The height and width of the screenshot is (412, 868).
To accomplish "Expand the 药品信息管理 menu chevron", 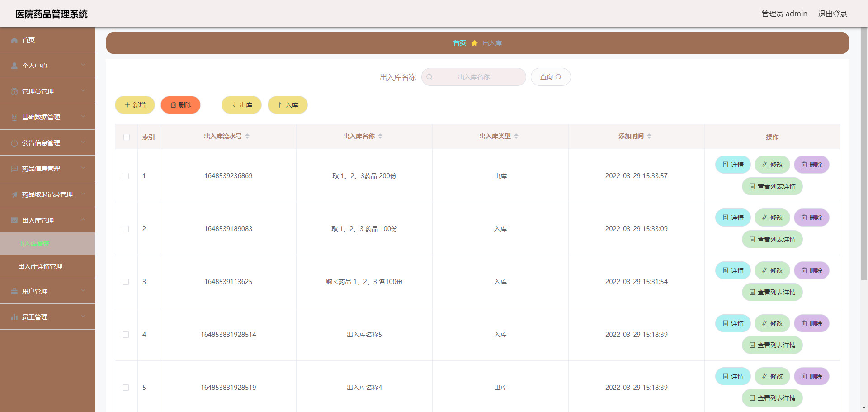I will [83, 168].
